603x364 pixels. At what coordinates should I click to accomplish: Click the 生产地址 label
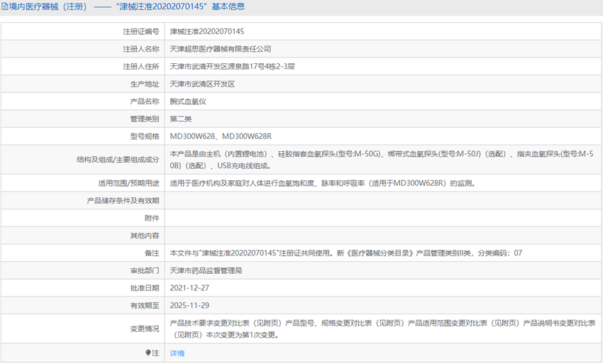[145, 84]
